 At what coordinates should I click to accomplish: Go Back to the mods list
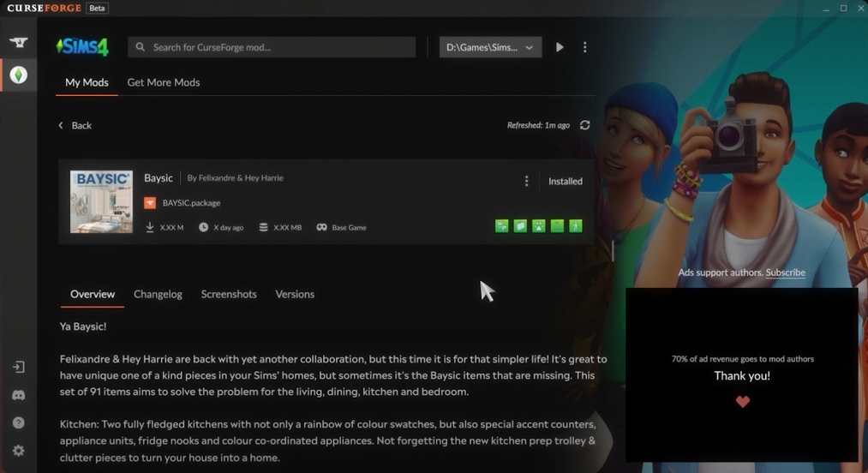tap(75, 125)
